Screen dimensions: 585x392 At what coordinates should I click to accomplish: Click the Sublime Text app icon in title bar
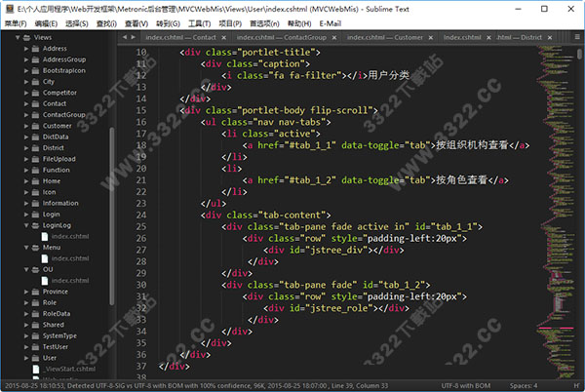8,7
